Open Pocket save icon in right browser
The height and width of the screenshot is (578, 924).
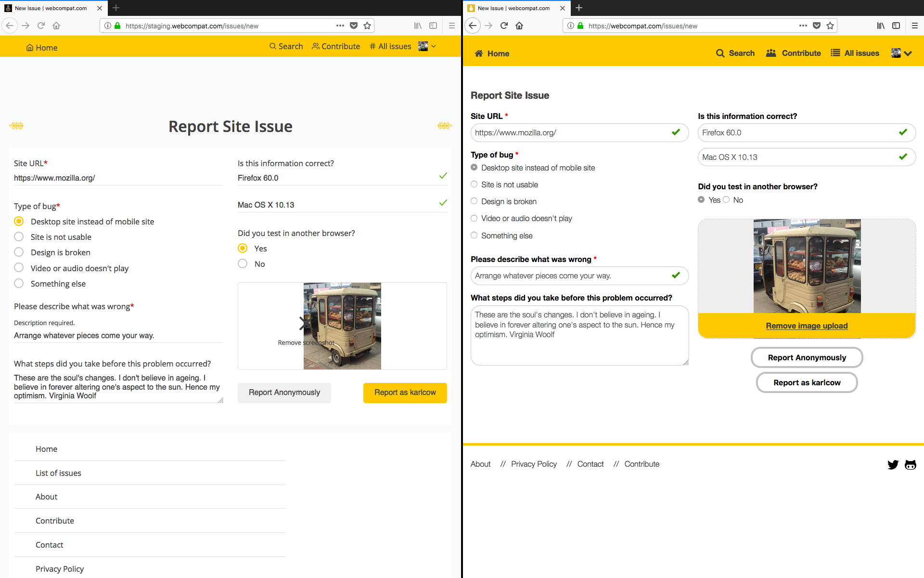point(817,26)
